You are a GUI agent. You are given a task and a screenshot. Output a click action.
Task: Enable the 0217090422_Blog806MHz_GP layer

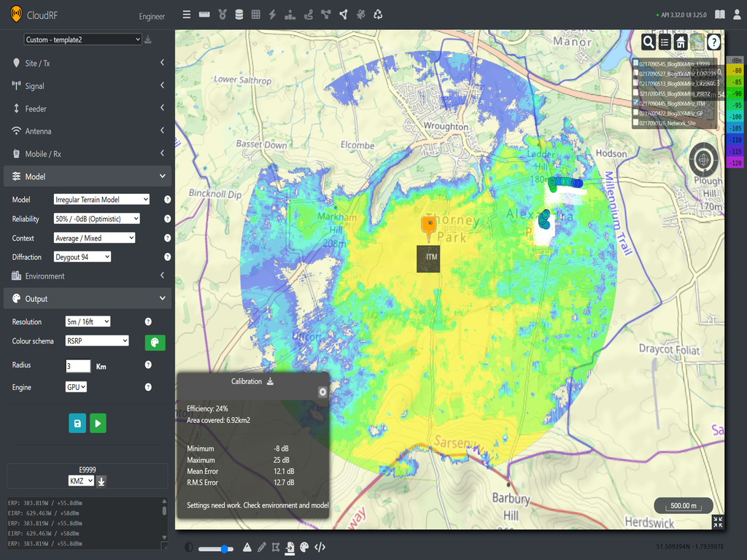click(x=636, y=112)
